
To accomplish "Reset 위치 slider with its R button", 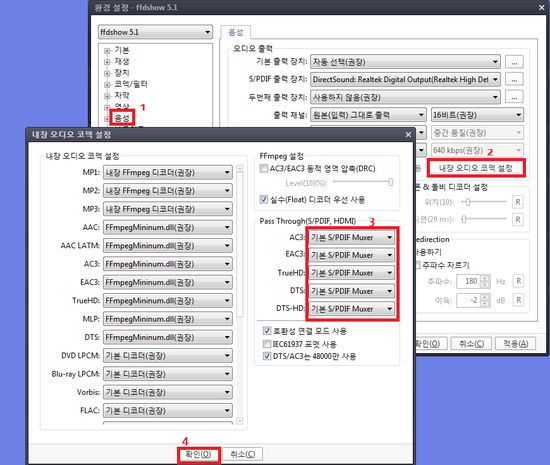I will [518, 202].
